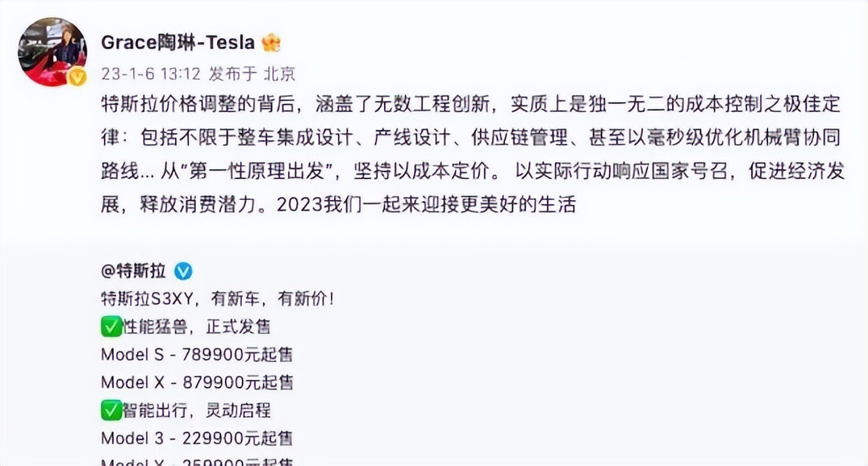The image size is (868, 466).
Task: Click the green checkmark before "性能猛兽"
Action: point(110,326)
